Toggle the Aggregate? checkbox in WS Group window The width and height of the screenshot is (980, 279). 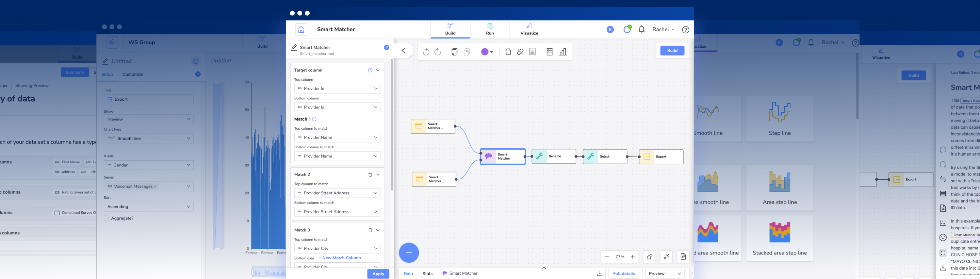(x=106, y=218)
